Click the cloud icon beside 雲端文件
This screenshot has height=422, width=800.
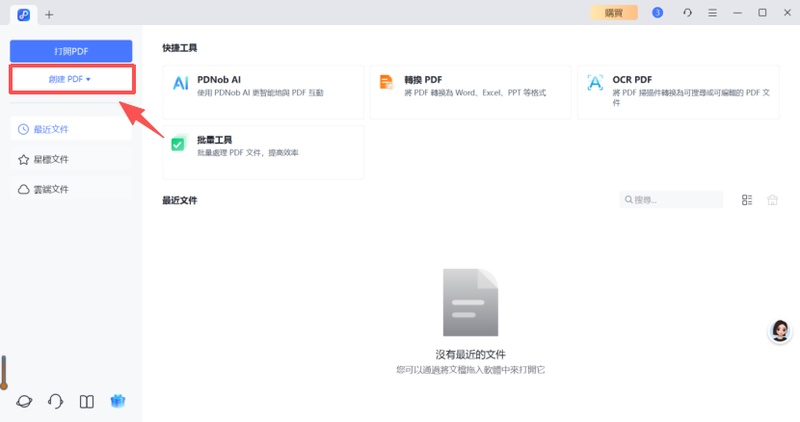coord(23,189)
